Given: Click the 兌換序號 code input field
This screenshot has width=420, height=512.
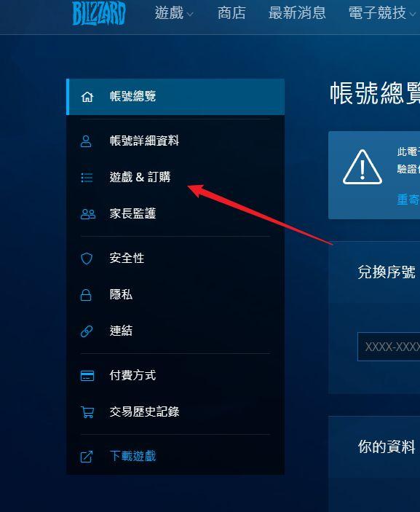Looking at the screenshot, I should [x=389, y=347].
